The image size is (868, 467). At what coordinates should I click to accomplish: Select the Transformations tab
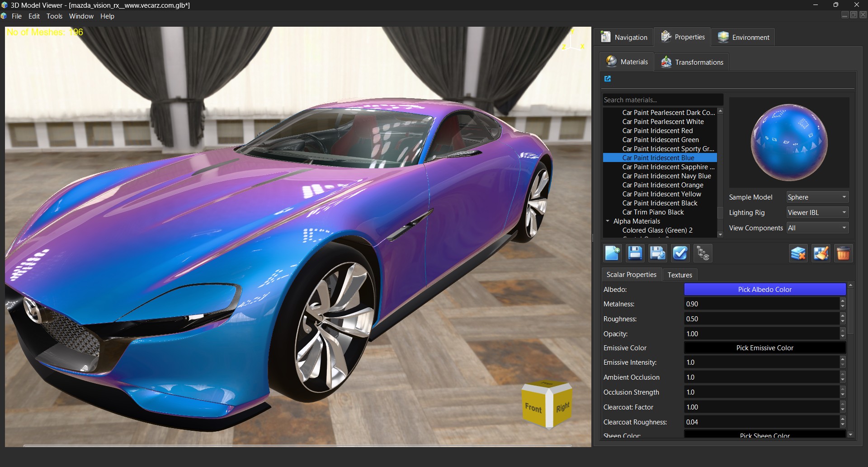[x=692, y=62]
